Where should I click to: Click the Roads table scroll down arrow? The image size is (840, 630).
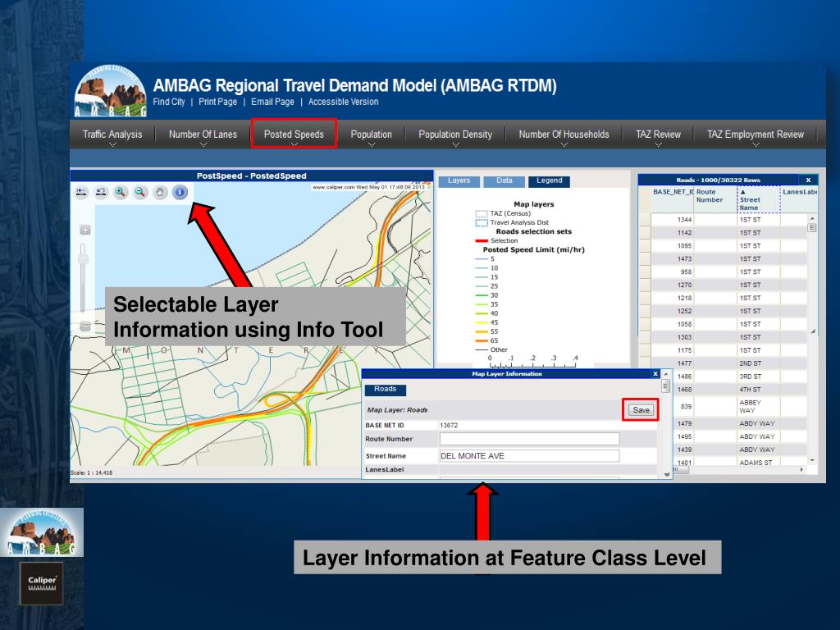coord(812,459)
